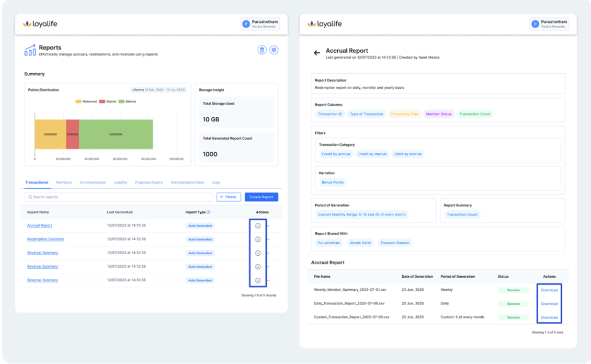Screen dimensions: 591x364
Task: Open the Logs tab
Action: coord(216,183)
